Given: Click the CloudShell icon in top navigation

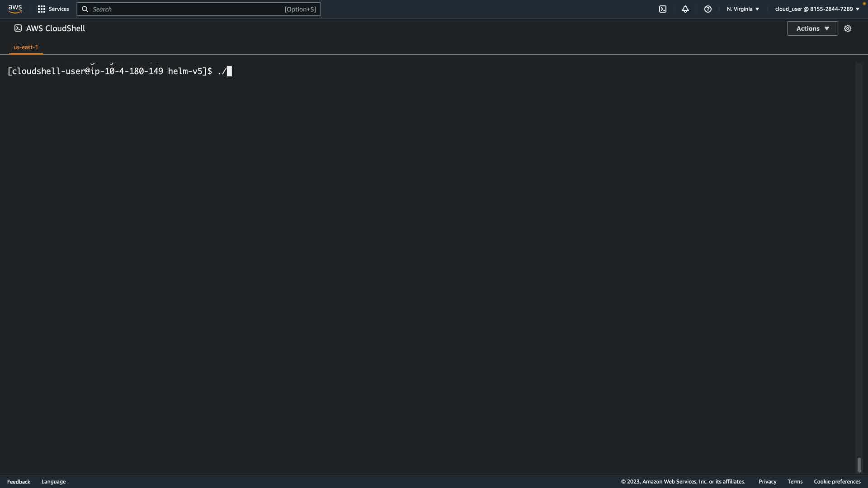Looking at the screenshot, I should pyautogui.click(x=663, y=9).
